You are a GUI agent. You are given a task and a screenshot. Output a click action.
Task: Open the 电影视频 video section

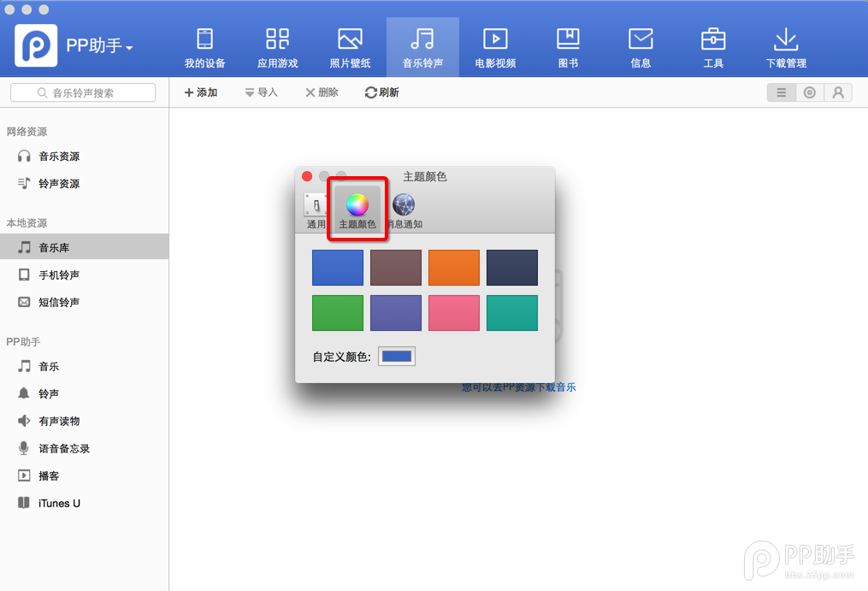click(495, 48)
